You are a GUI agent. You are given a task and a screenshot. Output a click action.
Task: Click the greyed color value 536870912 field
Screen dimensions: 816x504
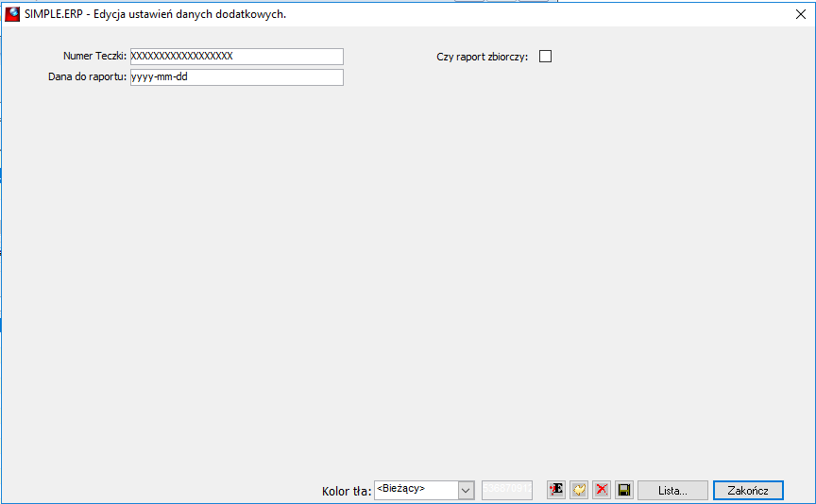coord(507,490)
